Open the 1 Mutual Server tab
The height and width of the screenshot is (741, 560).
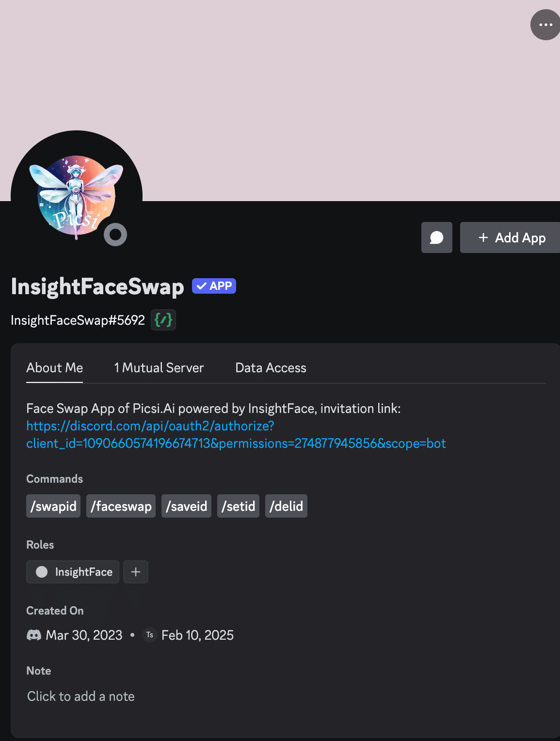pos(159,368)
